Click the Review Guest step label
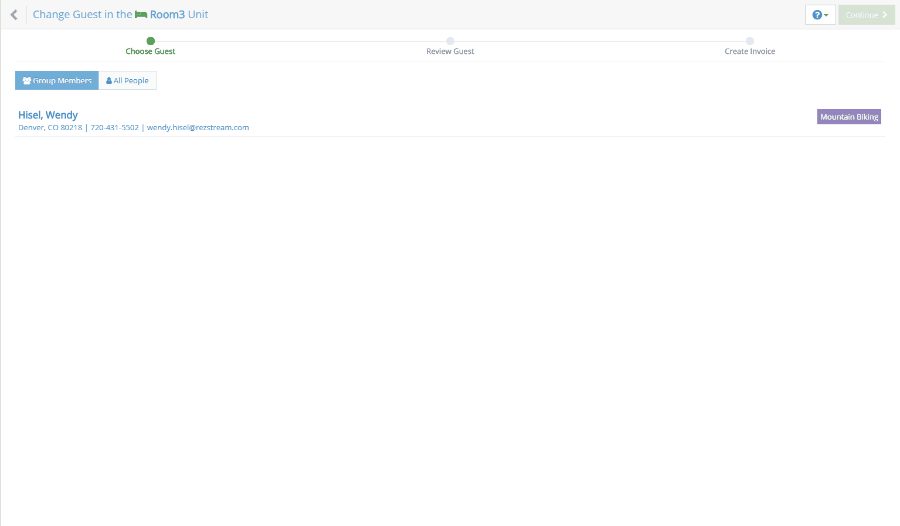The width and height of the screenshot is (900, 526). 450,51
